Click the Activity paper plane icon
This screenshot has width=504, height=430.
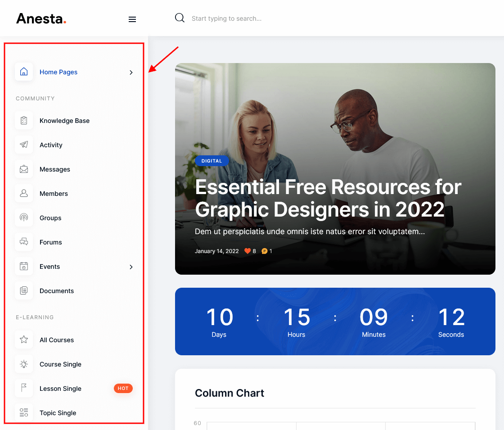tap(24, 145)
